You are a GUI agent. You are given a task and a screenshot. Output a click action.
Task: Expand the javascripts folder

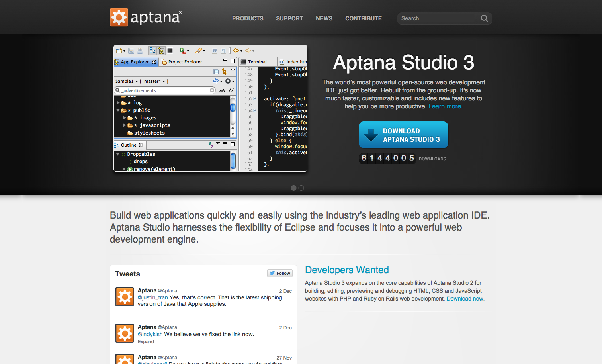pos(124,125)
